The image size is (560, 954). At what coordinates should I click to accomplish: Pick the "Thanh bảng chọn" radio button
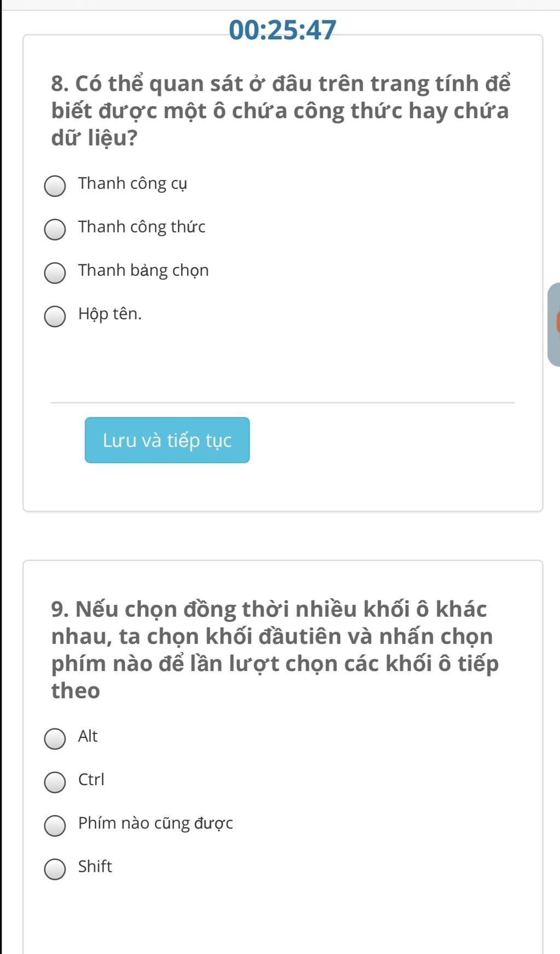click(55, 273)
